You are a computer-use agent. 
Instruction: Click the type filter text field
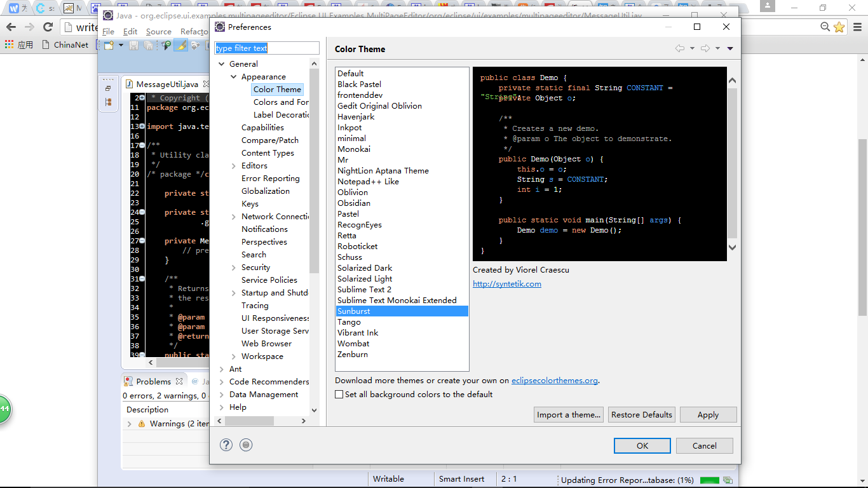[x=266, y=48]
